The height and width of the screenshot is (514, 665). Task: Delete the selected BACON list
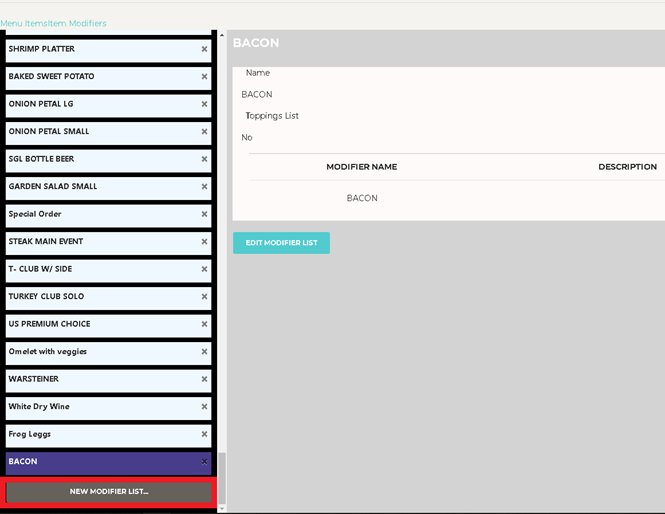(x=204, y=462)
